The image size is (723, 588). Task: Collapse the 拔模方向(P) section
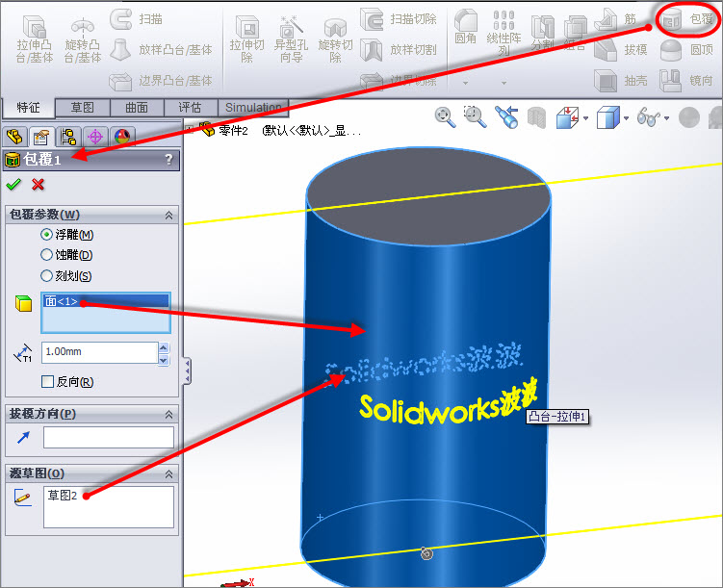point(168,414)
